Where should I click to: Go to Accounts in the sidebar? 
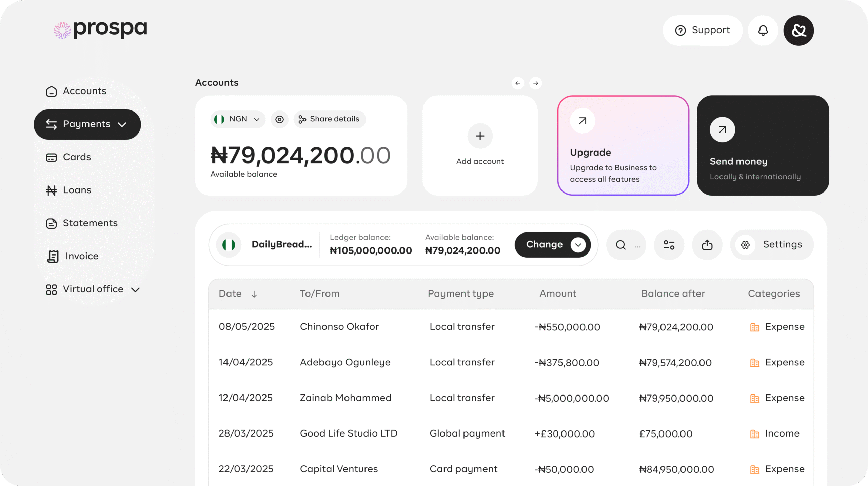76,91
